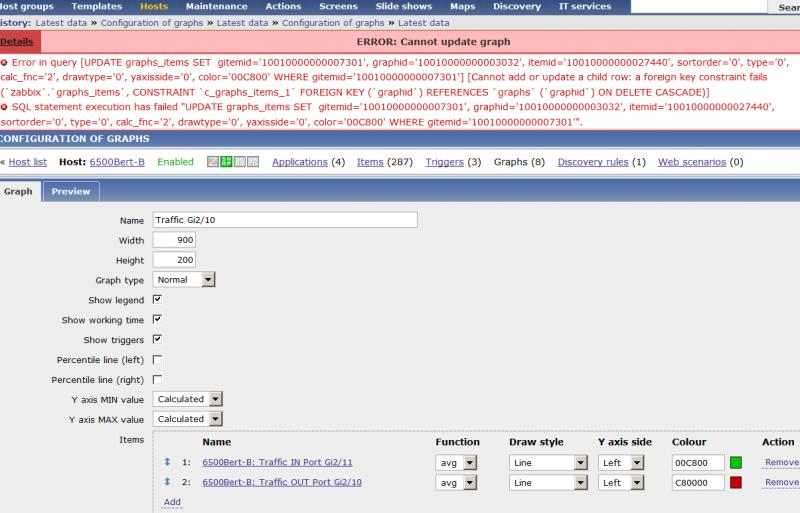This screenshot has width=800, height=513.
Task: Click the JMX availability icon
Action: [x=239, y=162]
